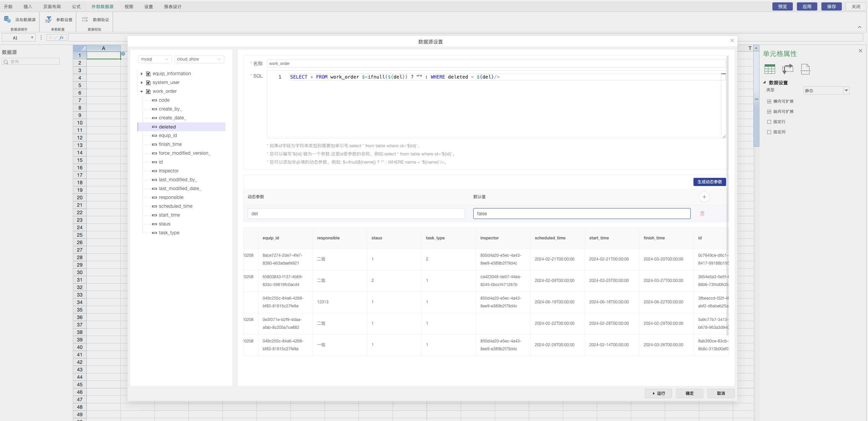The image size is (868, 421).
Task: Click row 10 header in spreadsheet
Action: 80,123
